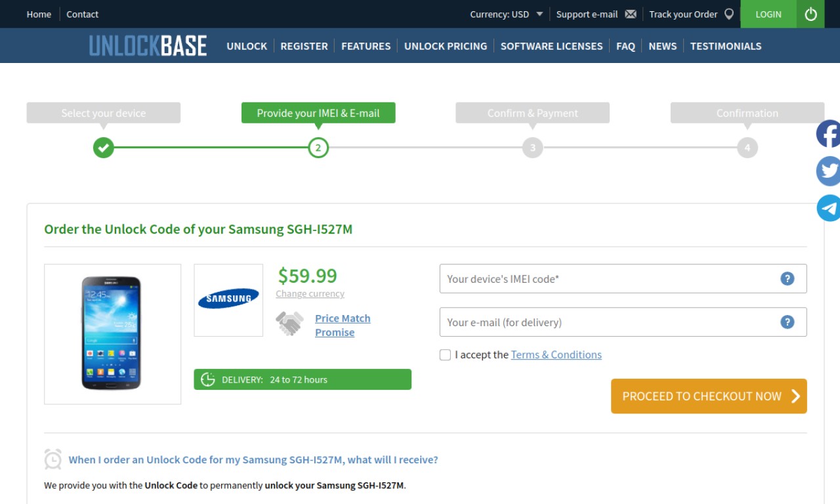Open the FAQ menu item

click(625, 46)
